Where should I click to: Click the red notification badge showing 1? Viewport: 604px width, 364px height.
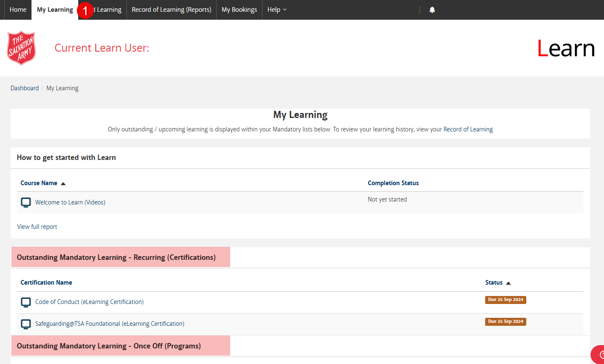coord(85,11)
